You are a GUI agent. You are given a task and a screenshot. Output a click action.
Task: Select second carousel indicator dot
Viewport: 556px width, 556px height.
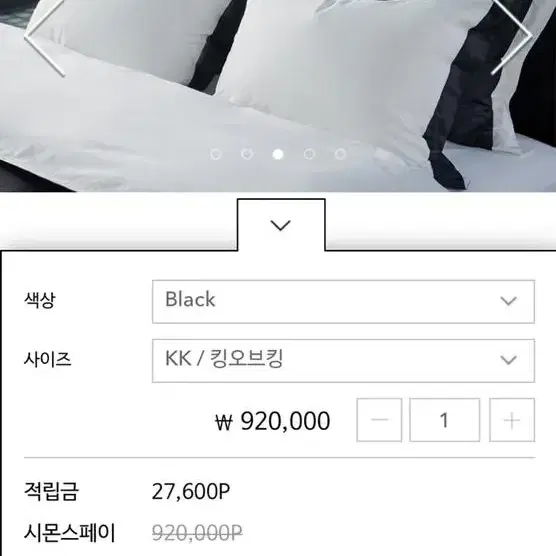[247, 154]
